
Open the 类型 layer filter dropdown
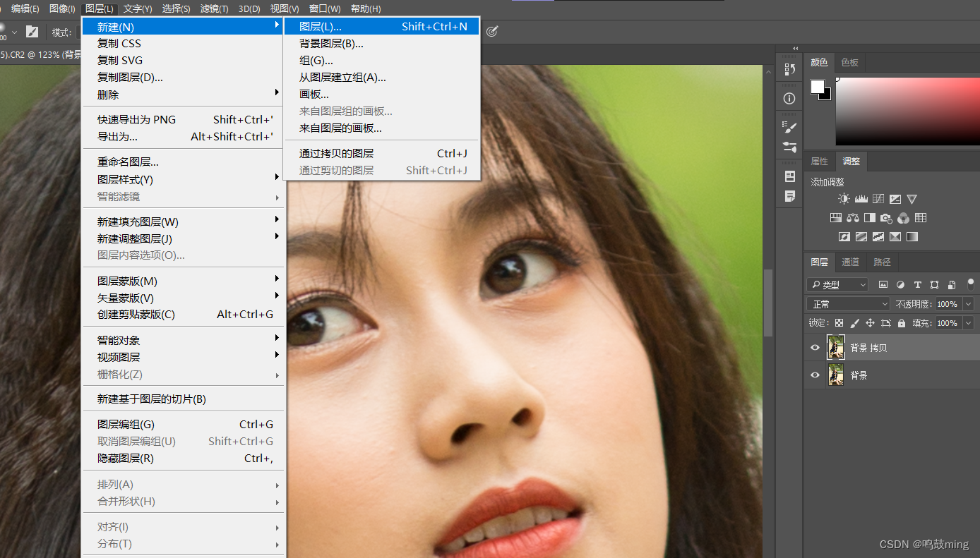point(837,285)
